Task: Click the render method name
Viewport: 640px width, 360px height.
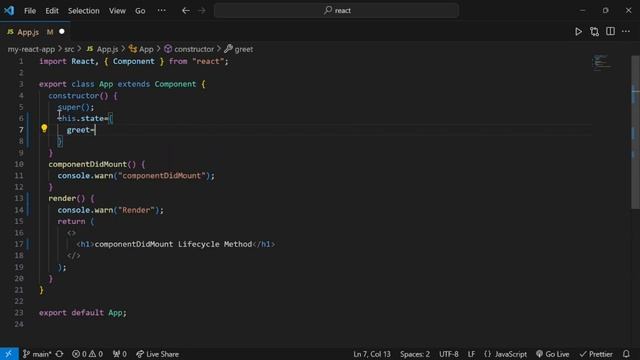Action: pyautogui.click(x=62, y=198)
